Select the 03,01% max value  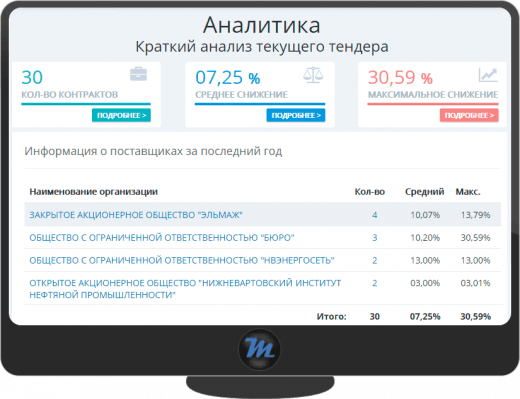[475, 283]
